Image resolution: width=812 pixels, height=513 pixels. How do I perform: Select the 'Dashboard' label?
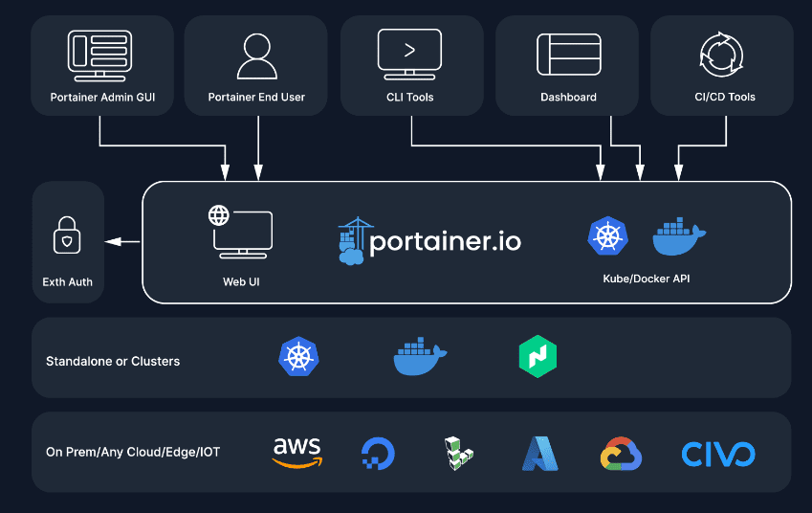point(568,97)
